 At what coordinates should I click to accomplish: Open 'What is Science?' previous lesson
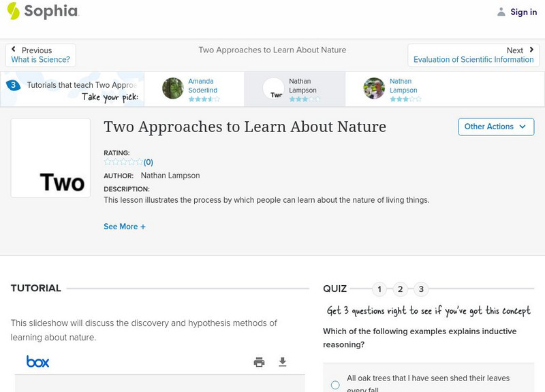pos(40,59)
